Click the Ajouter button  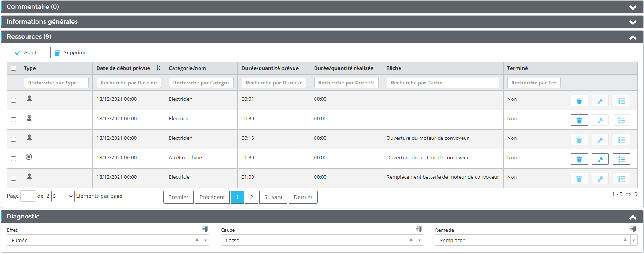click(28, 53)
